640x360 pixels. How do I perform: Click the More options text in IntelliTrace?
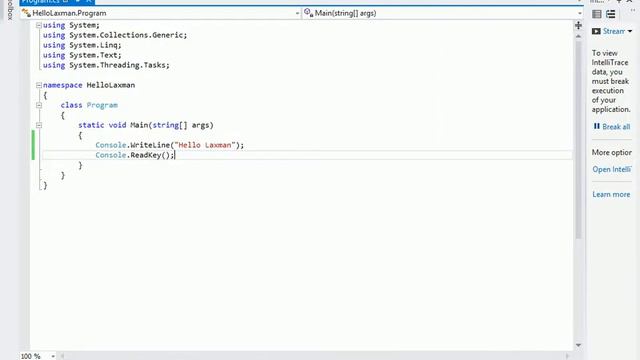tap(612, 153)
